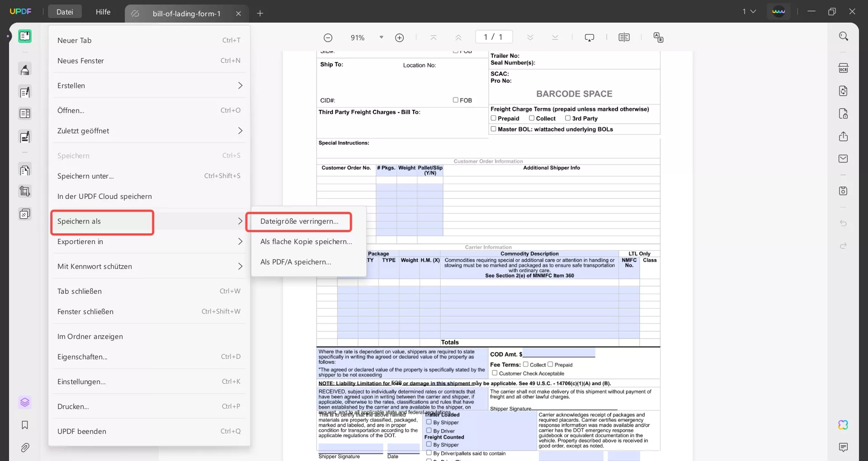Click the OCR recognition icon in right sidebar

pyautogui.click(x=843, y=68)
